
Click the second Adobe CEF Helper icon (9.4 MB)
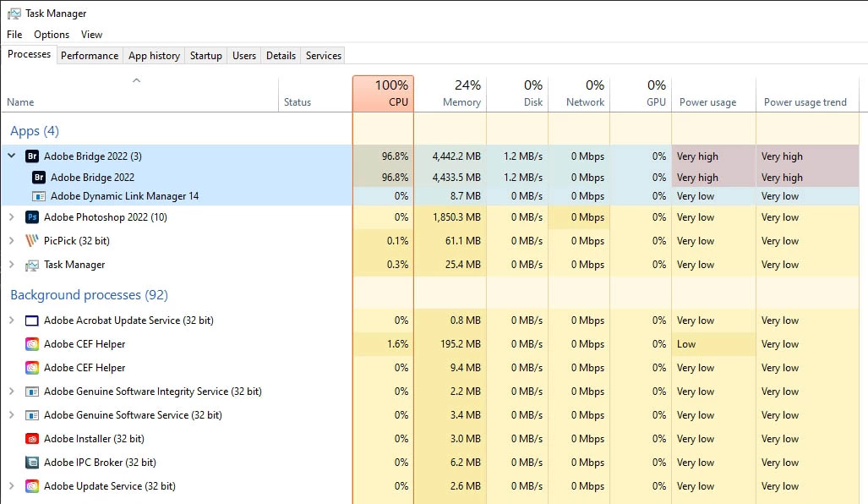coord(32,368)
